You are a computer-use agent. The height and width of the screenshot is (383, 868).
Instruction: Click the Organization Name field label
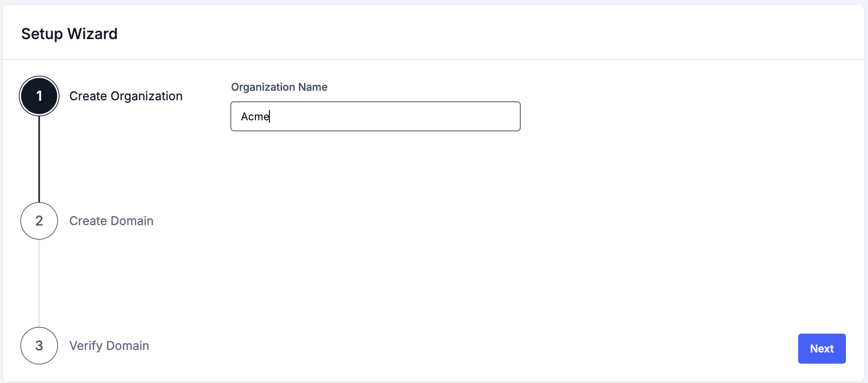tap(279, 87)
